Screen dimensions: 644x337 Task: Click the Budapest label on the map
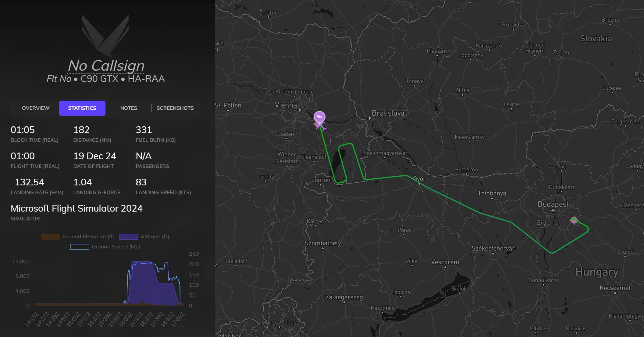(x=553, y=204)
